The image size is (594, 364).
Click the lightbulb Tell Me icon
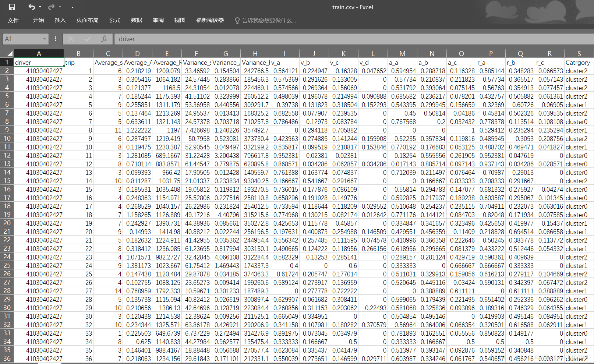click(x=237, y=21)
